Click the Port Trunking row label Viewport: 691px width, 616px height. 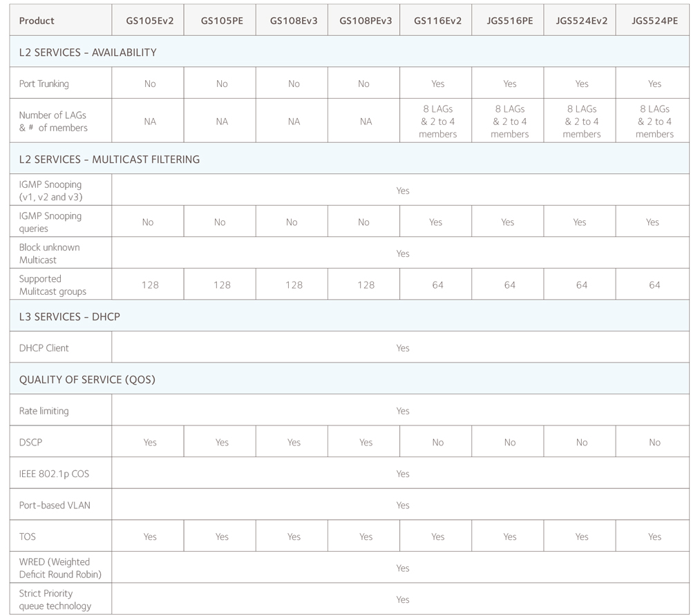pos(44,84)
